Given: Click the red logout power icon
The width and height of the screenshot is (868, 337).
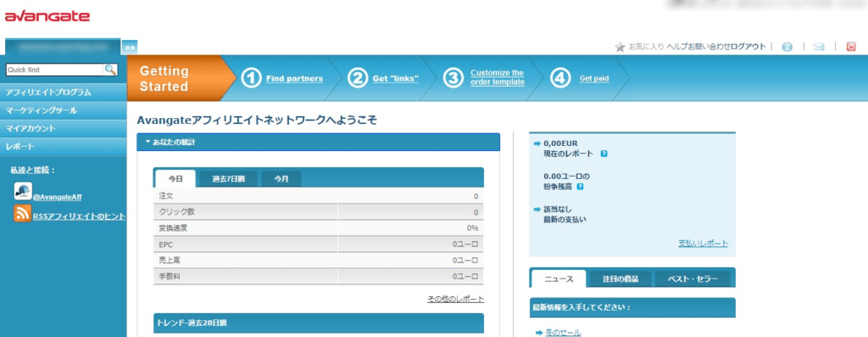Looking at the screenshot, I should (851, 48).
